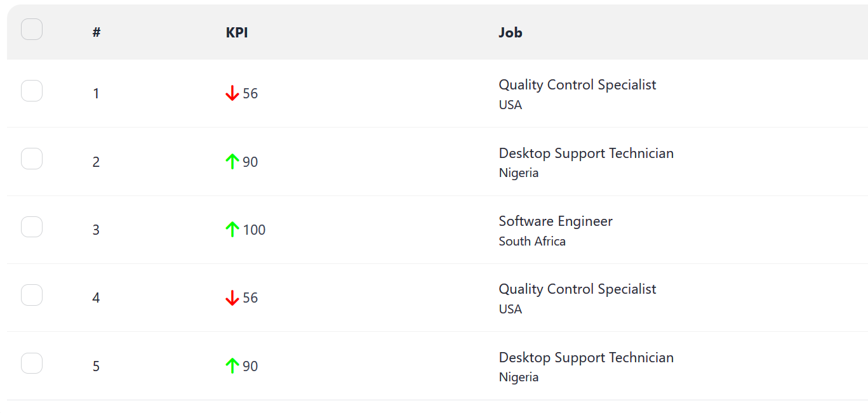Tick the checkbox for row 3

click(32, 227)
